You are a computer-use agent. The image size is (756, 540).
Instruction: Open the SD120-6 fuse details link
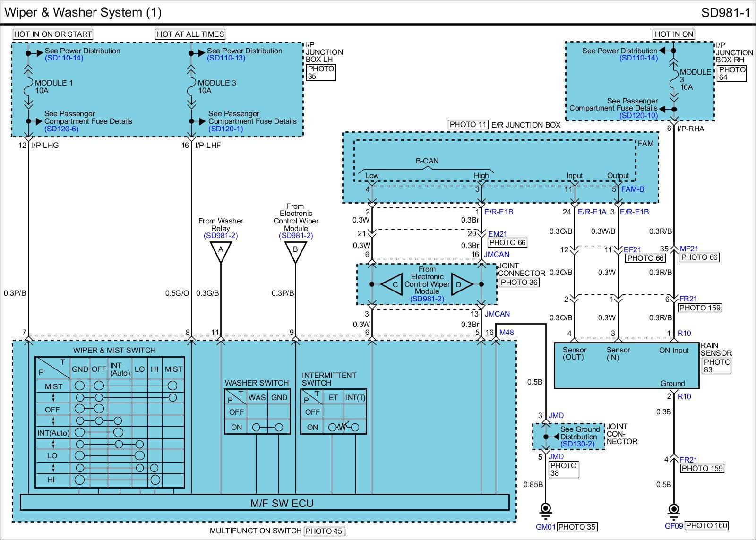coord(61,129)
